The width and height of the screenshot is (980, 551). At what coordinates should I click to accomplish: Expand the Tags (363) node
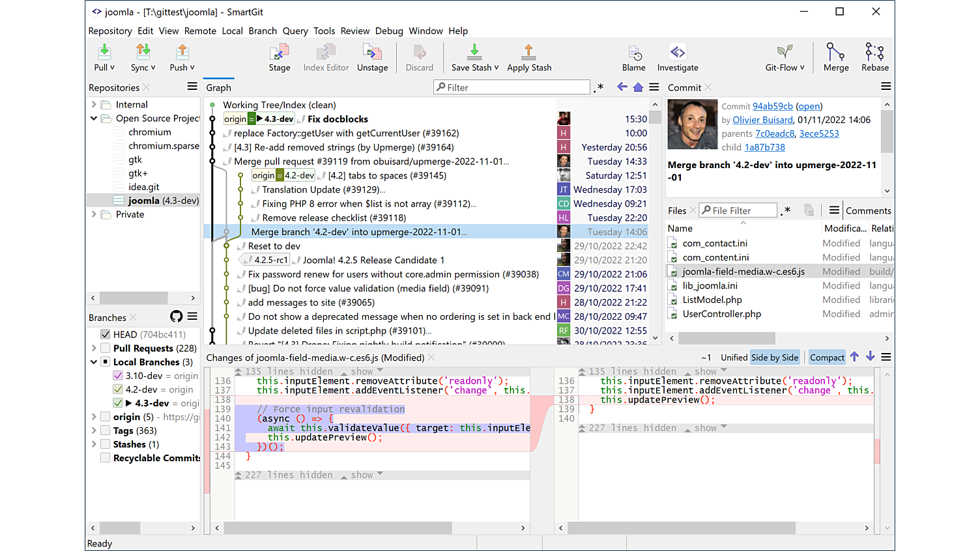(x=93, y=430)
